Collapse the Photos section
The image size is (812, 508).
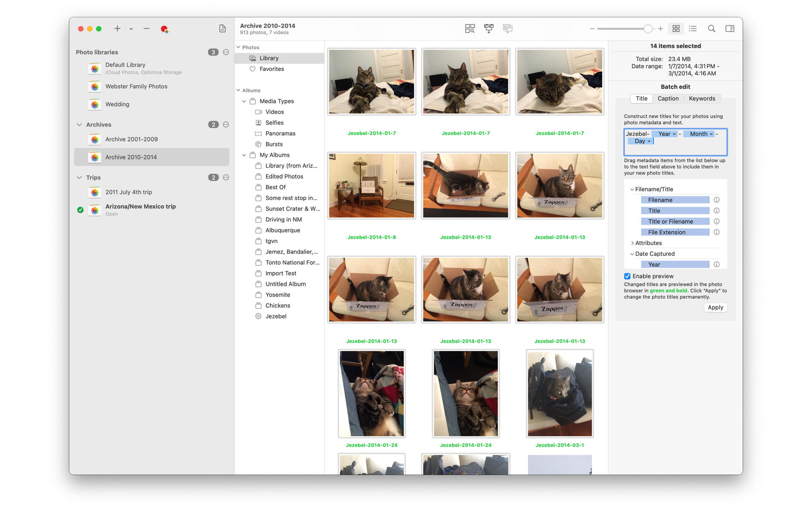point(238,47)
